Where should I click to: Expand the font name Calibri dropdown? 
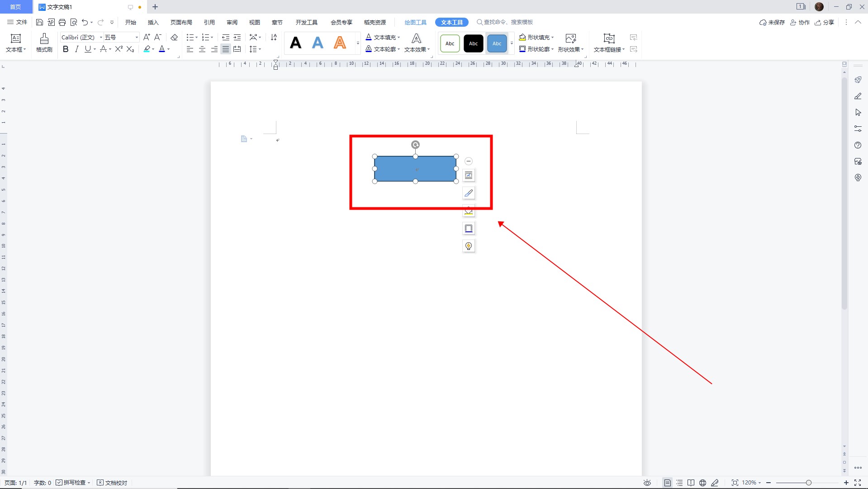click(101, 37)
